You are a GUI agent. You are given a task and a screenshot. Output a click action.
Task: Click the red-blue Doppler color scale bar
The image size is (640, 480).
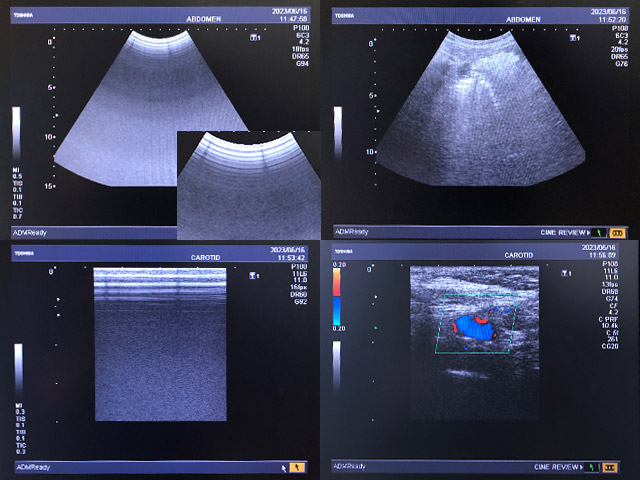337,296
